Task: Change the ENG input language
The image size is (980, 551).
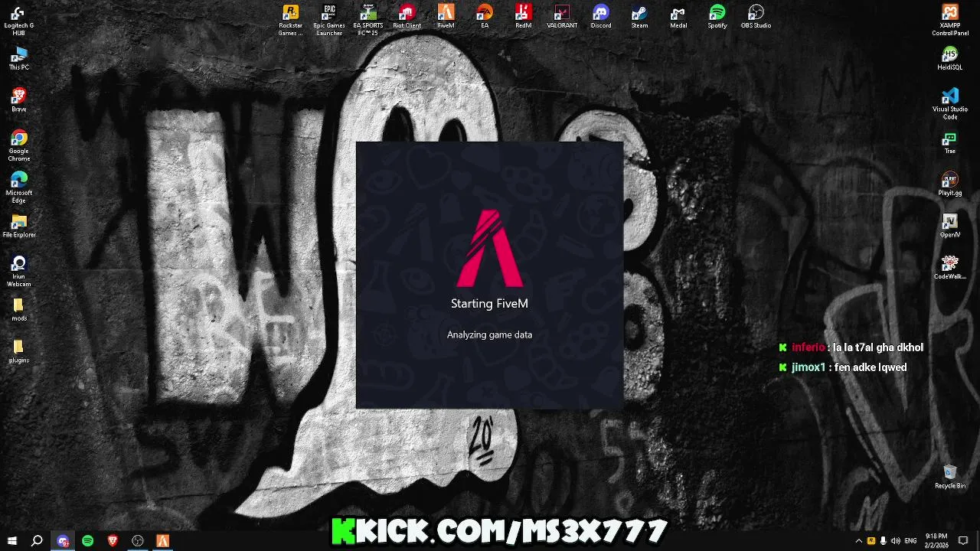Action: coord(910,541)
